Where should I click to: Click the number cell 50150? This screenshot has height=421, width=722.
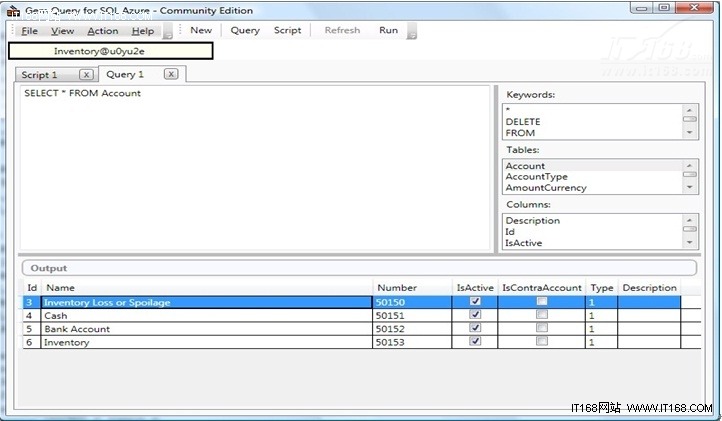[x=412, y=302]
